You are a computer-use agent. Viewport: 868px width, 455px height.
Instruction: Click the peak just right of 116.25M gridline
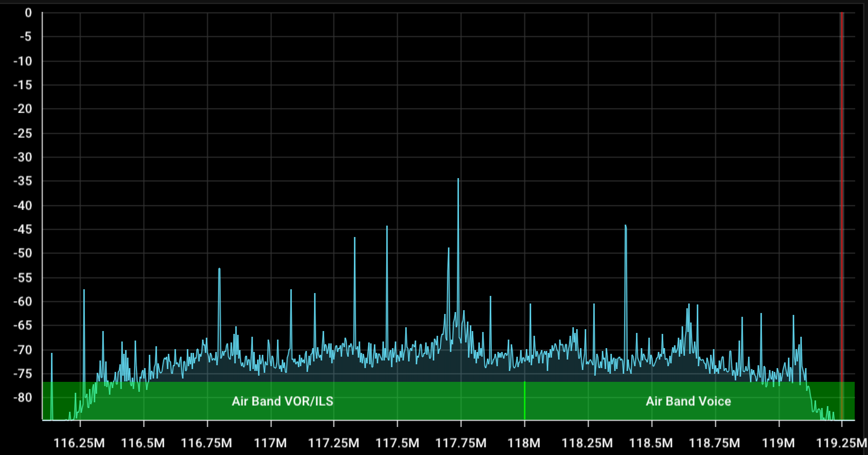[x=84, y=291]
